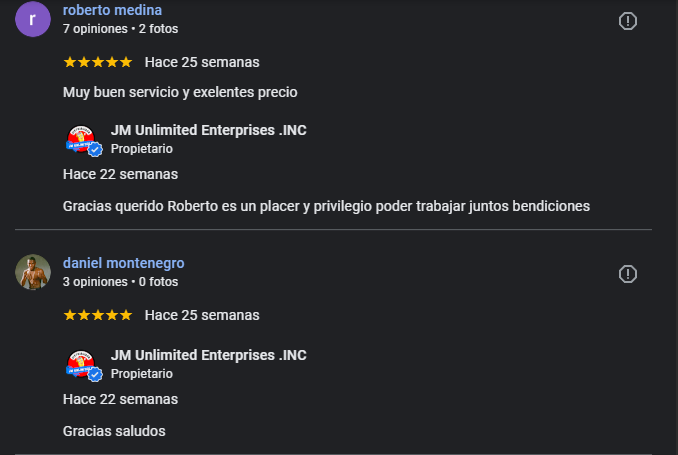Viewport: 678px width, 455px height.
Task: Click "Hace 22 semanas" in reply to roberto
Action: tap(120, 174)
